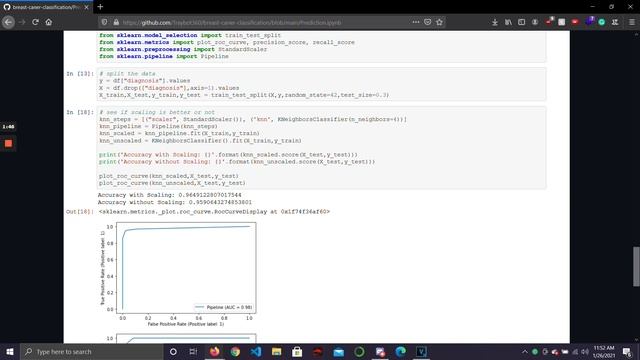This screenshot has height=360, width=640.
Task: Open Microsoft Edge from the taskbar
Action: (400, 352)
